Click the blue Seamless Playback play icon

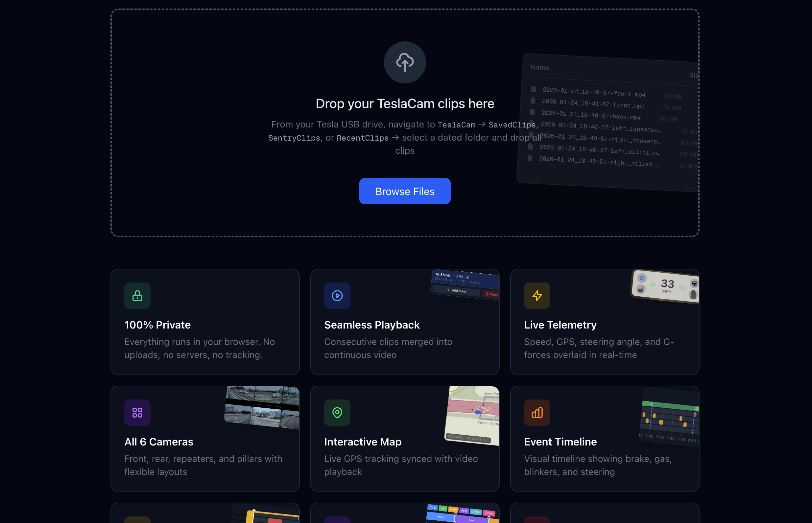coord(337,295)
